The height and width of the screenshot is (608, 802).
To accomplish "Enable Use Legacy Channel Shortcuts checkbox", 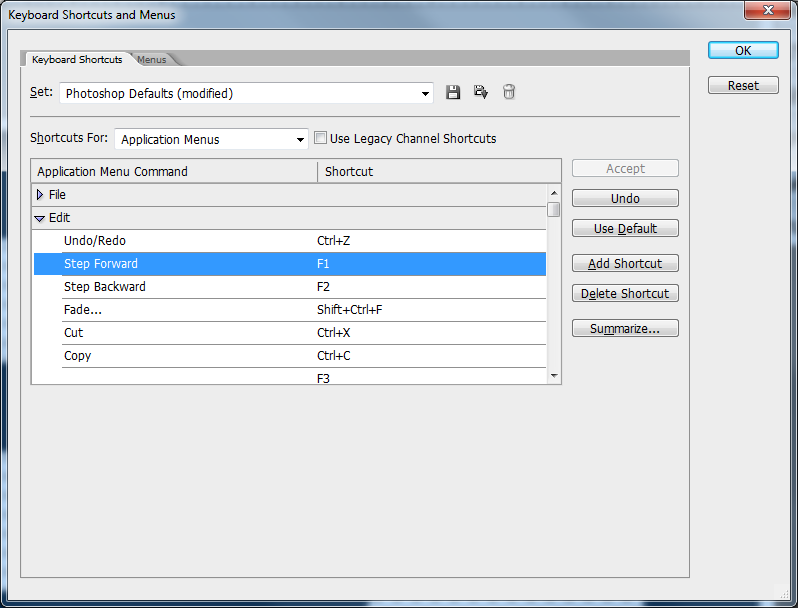I will (x=320, y=138).
